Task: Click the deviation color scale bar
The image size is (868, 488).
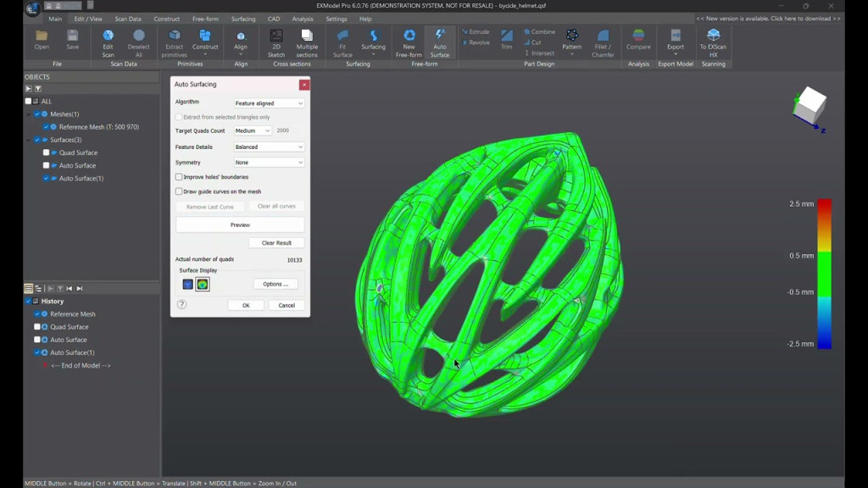Action: (824, 274)
